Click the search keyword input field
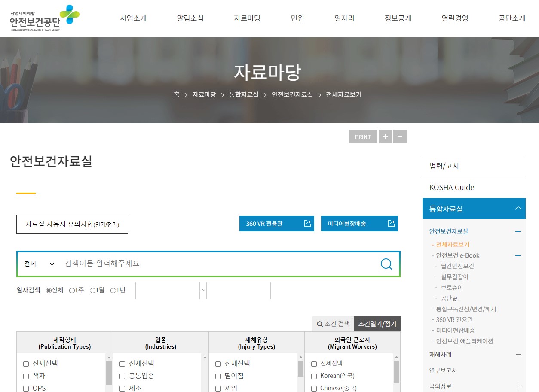Image resolution: width=539 pixels, height=392 pixels. [x=217, y=264]
